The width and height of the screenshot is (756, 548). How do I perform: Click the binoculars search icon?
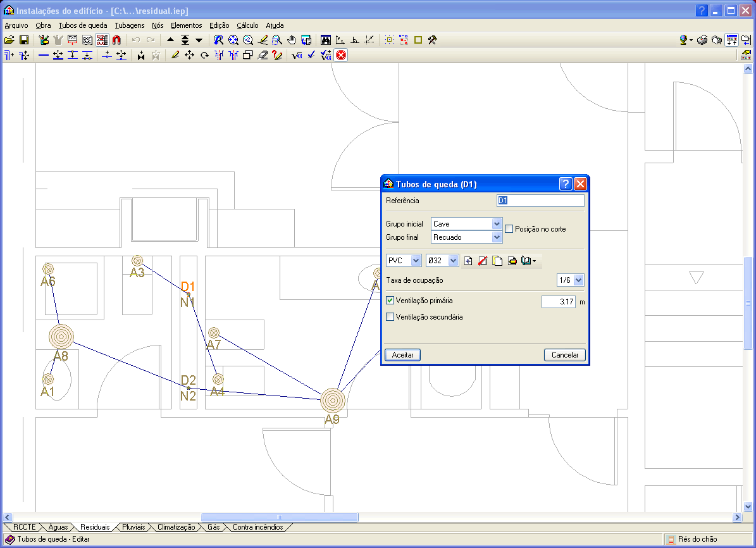325,40
